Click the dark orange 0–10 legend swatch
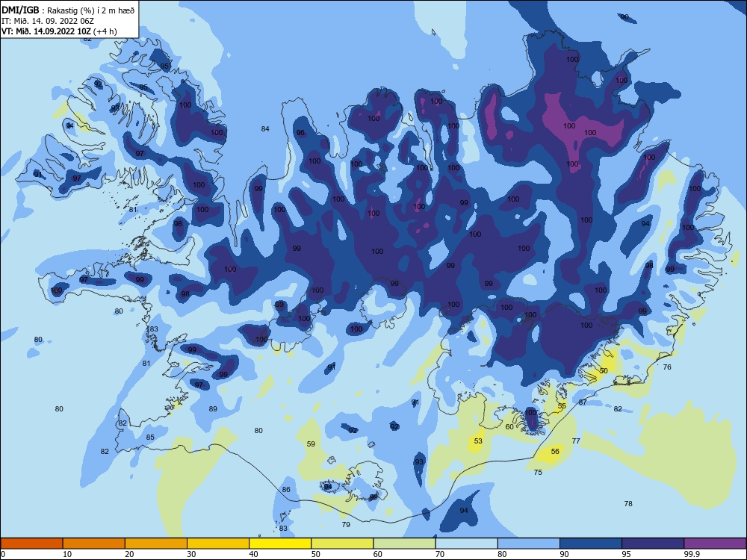The image size is (747, 560). tap(31, 544)
